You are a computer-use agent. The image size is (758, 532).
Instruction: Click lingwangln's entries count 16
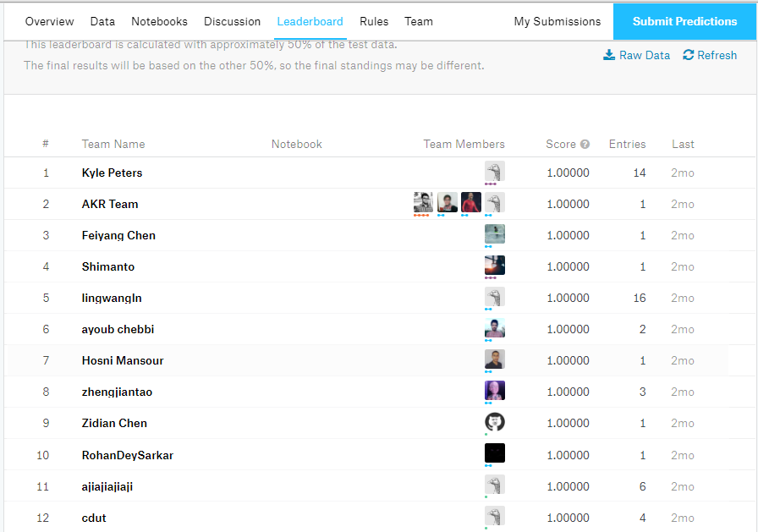pos(640,298)
